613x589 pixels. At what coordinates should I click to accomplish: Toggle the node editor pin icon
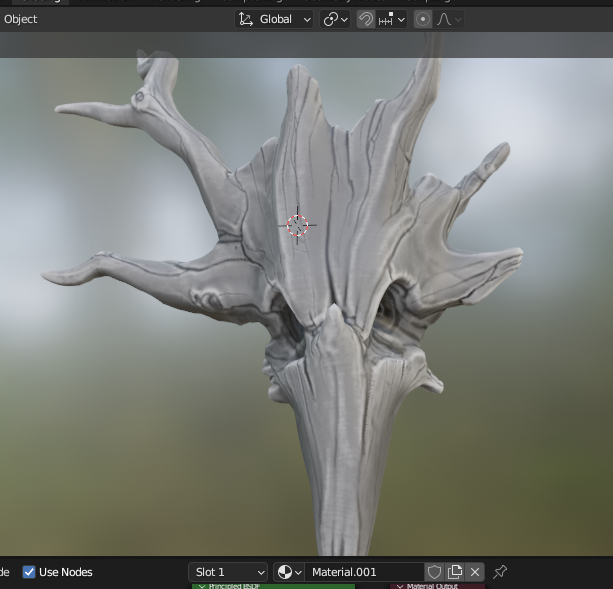(501, 572)
